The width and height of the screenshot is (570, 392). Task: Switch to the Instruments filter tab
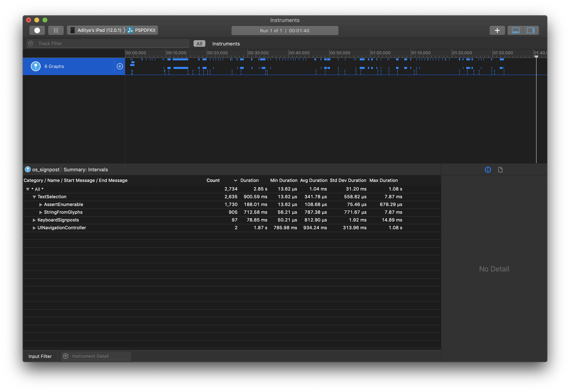click(226, 44)
